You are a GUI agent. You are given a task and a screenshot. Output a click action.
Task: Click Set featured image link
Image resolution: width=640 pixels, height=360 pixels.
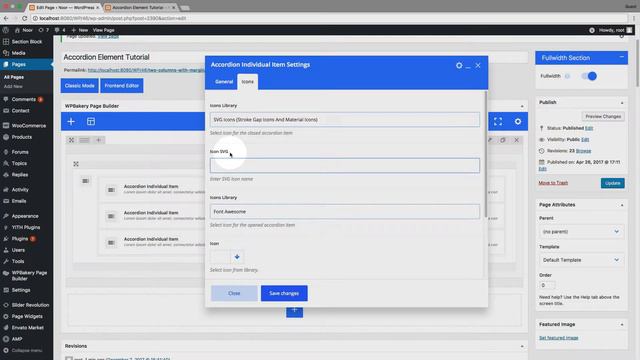558,338
